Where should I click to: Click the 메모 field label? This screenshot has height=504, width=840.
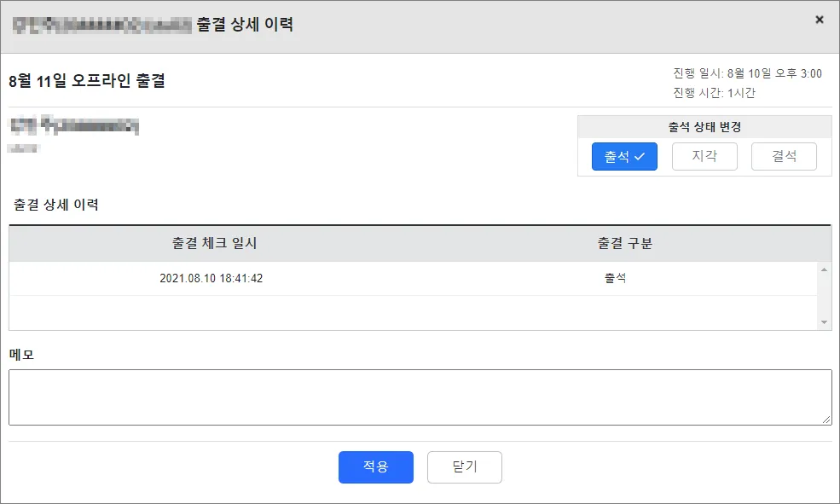(21, 355)
